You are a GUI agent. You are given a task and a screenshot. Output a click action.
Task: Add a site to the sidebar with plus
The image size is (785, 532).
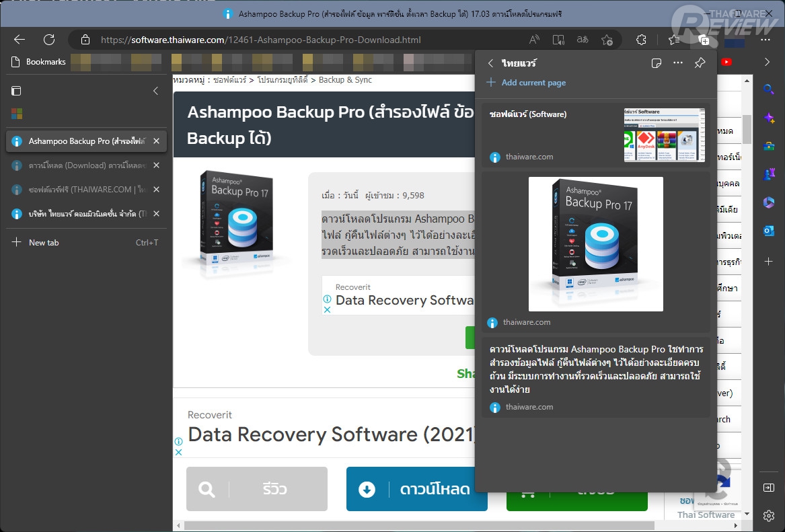(x=768, y=261)
